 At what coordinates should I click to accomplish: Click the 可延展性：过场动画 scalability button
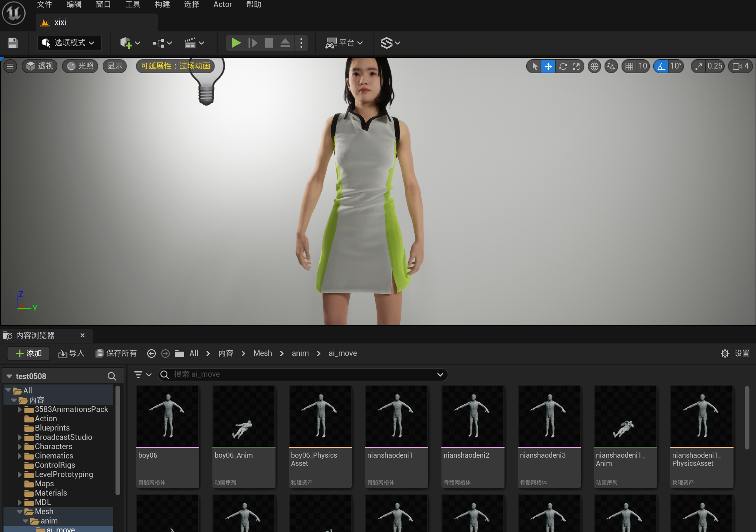[175, 66]
